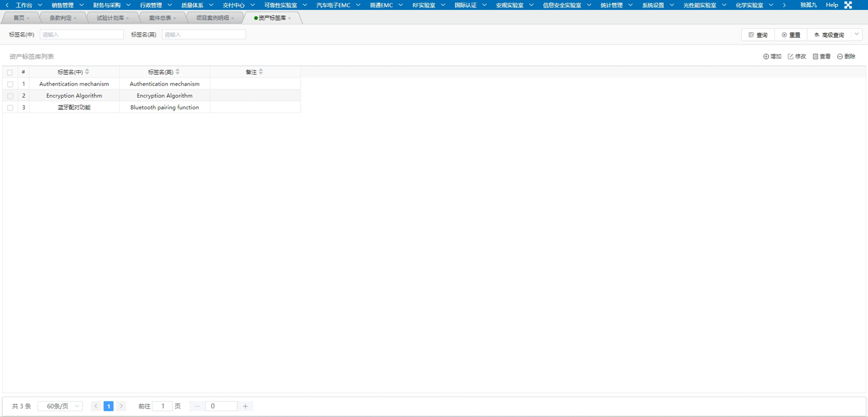Tick the checkbox for Encryption Algorithm row
The image size is (868, 417).
pyautogui.click(x=10, y=96)
